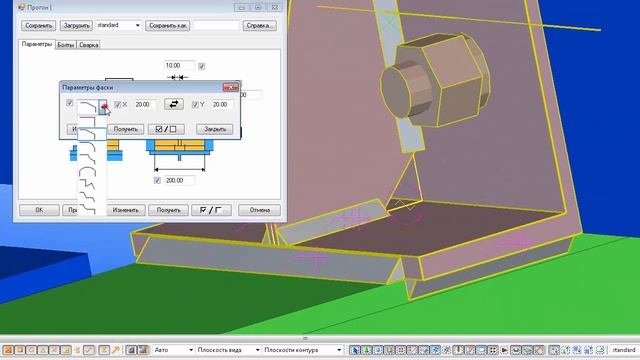The height and width of the screenshot is (360, 640).
Task: Click the brown play-arrow selection icon
Action: 504,350
